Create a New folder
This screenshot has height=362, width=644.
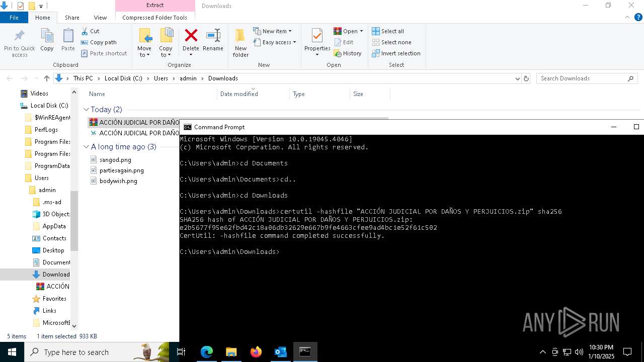pos(240,43)
